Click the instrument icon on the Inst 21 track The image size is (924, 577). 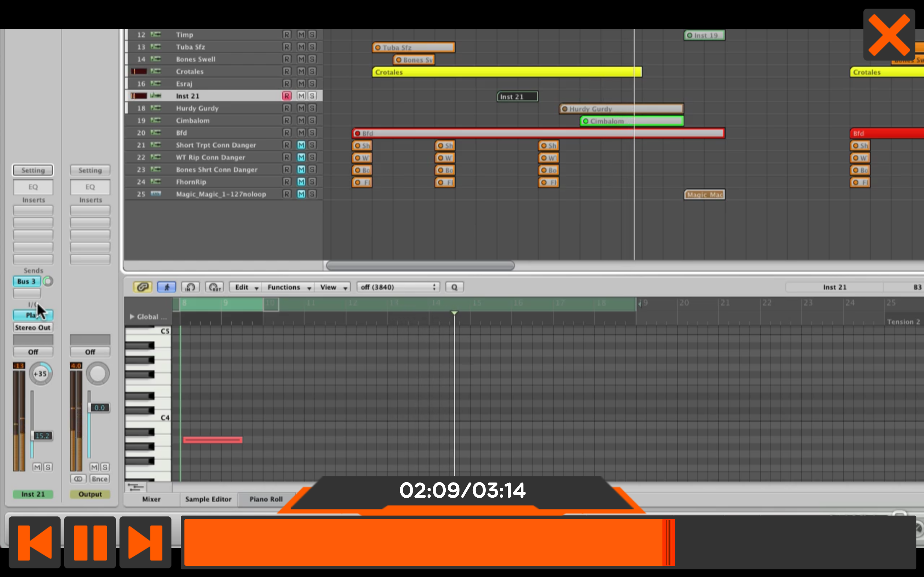pyautogui.click(x=156, y=96)
